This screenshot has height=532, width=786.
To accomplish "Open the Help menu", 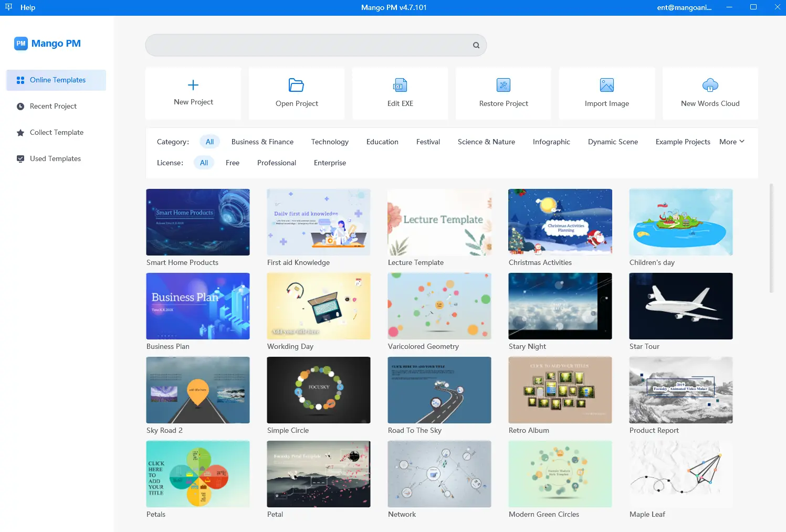I will 28,7.
